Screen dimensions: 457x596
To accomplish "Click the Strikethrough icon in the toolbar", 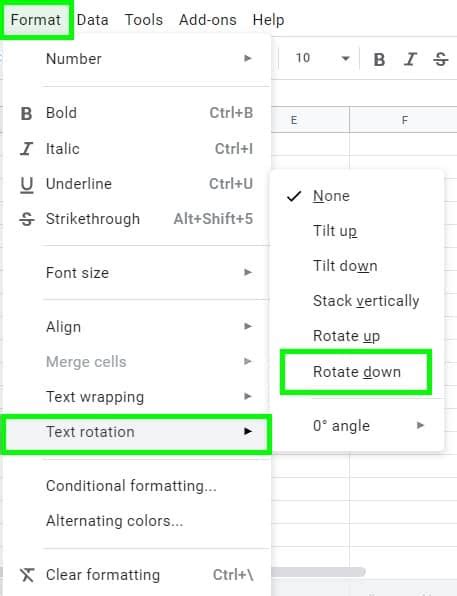I will click(x=441, y=59).
